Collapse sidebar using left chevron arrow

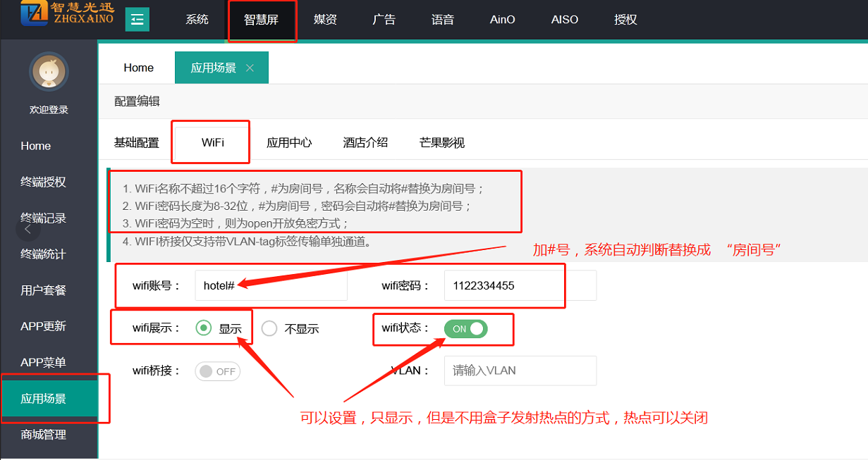coord(27,229)
